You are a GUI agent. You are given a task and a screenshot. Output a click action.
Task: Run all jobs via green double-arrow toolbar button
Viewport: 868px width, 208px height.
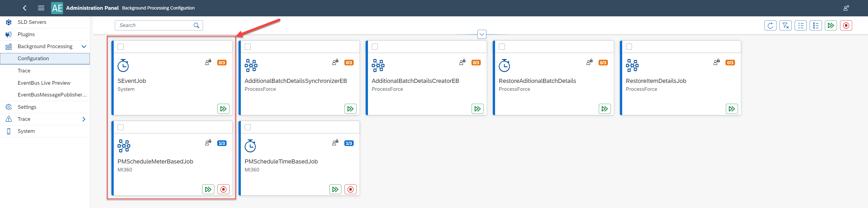coord(831,25)
